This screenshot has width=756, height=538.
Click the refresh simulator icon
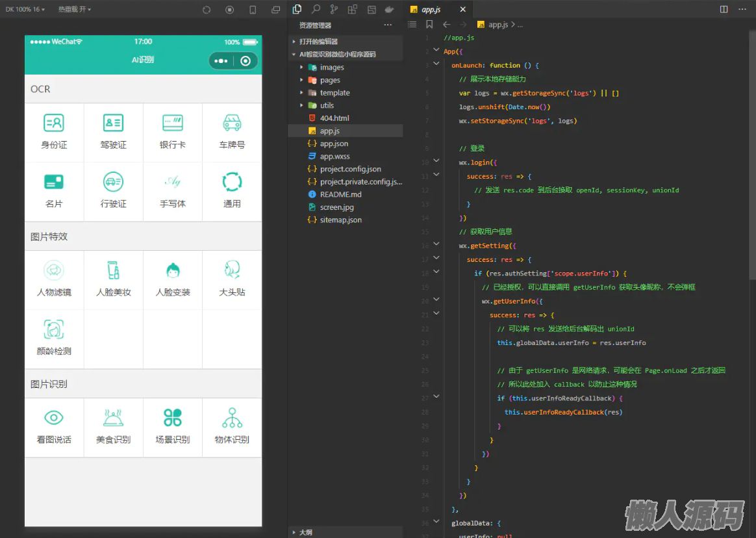pyautogui.click(x=207, y=10)
